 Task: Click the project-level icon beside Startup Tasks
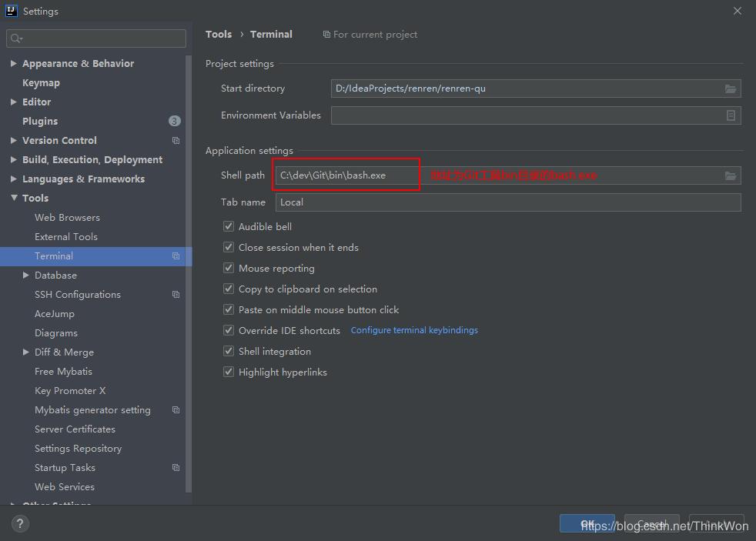176,468
